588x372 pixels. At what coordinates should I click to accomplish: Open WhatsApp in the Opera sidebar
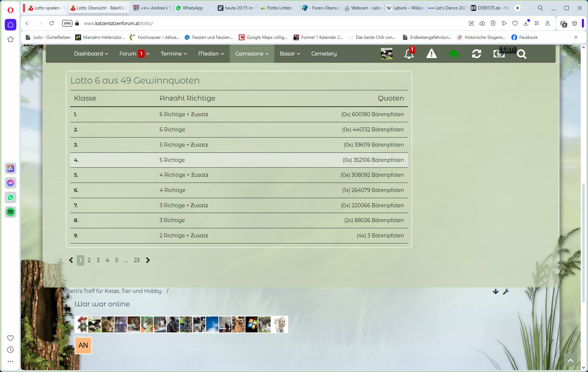click(11, 197)
